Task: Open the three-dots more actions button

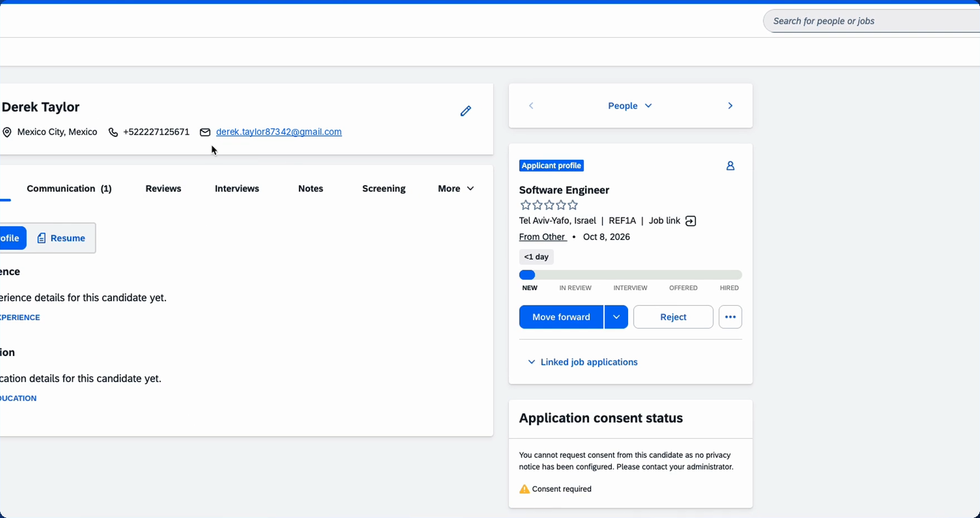Action: click(x=730, y=317)
